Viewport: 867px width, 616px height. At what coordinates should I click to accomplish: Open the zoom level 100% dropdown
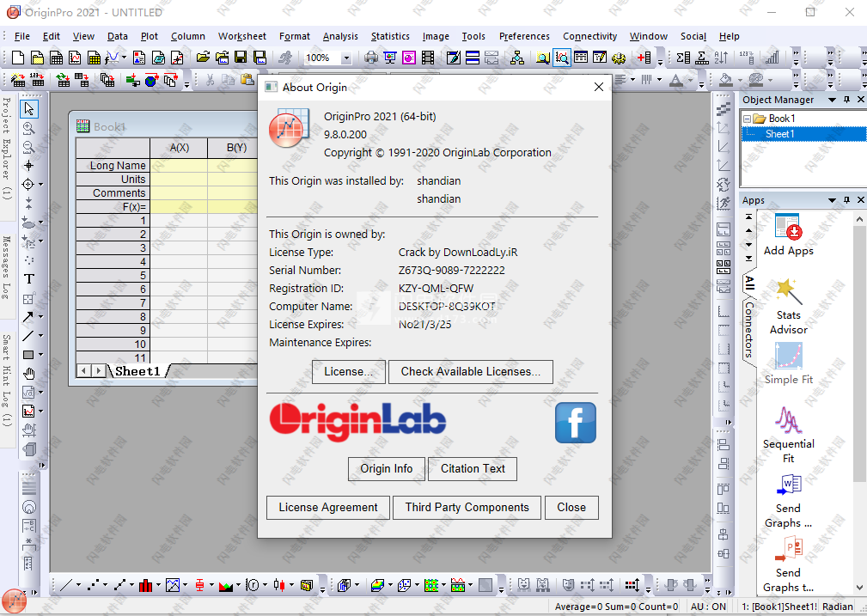(346, 58)
